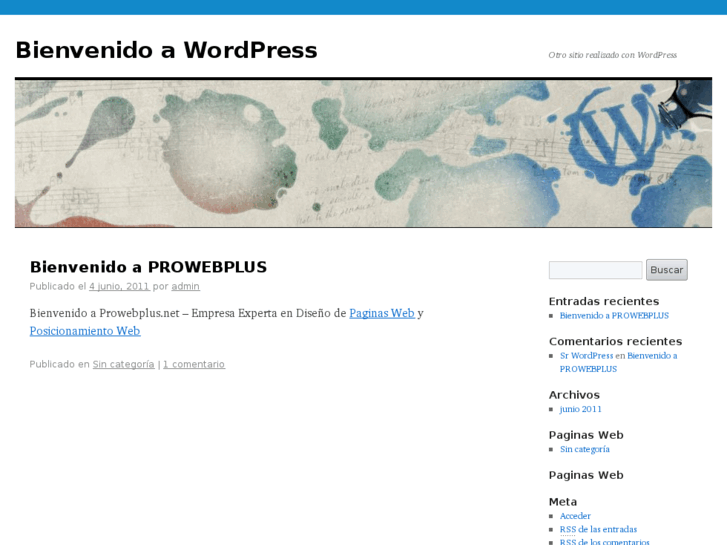Click the WordPress header banner image
This screenshot has width=727, height=545.
pos(364,154)
